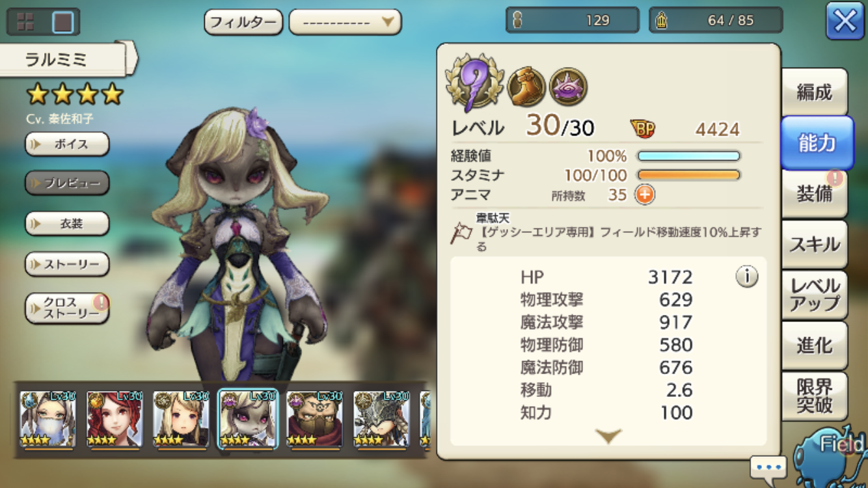Open the スキル skill tab

click(814, 244)
